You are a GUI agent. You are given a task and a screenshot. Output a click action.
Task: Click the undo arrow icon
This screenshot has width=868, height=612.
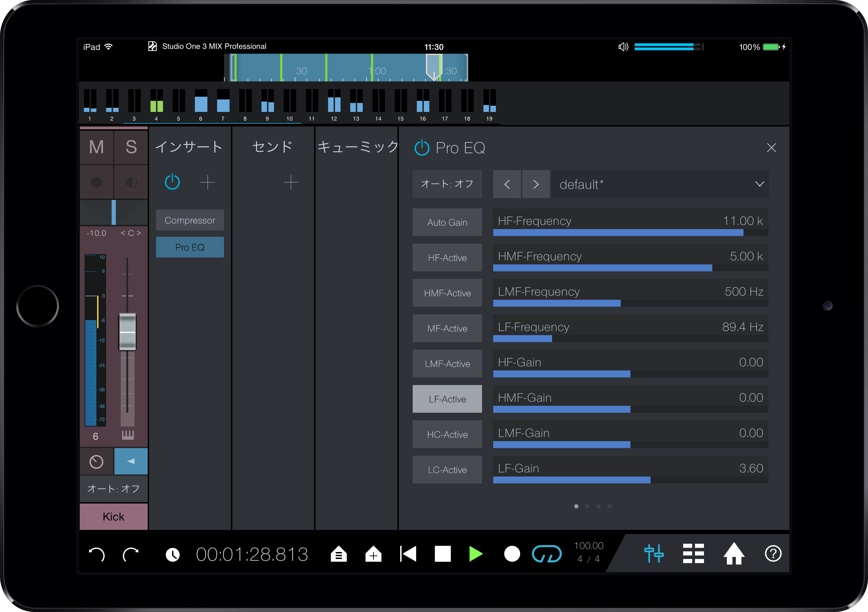[97, 554]
